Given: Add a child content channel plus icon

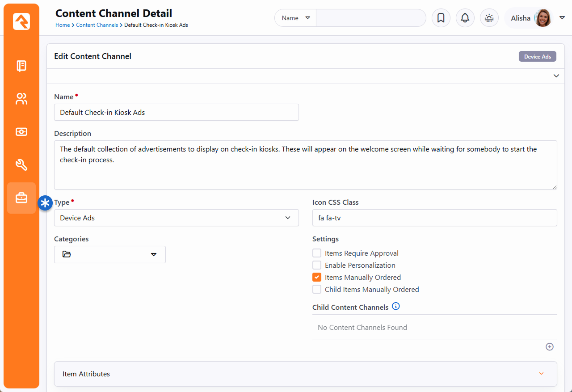Looking at the screenshot, I should 550,347.
